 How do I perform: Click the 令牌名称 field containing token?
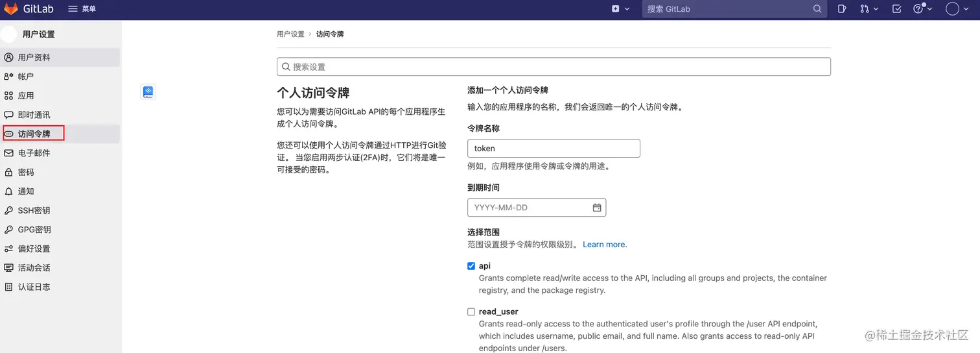pyautogui.click(x=554, y=148)
